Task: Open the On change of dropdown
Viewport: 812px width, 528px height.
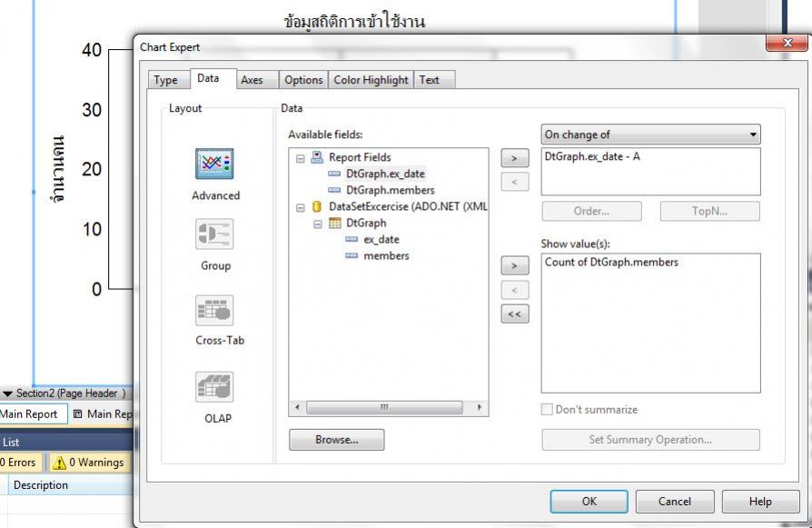Action: pos(650,134)
